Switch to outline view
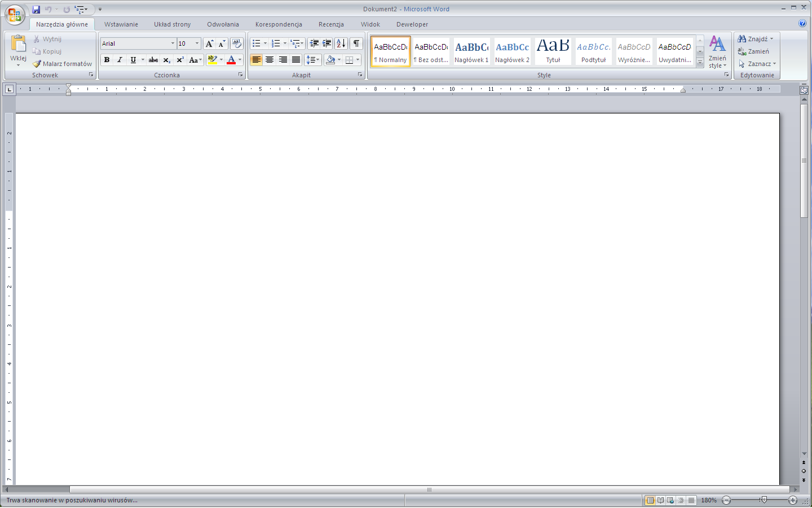Screen dimensions: 812x508 click(x=681, y=500)
